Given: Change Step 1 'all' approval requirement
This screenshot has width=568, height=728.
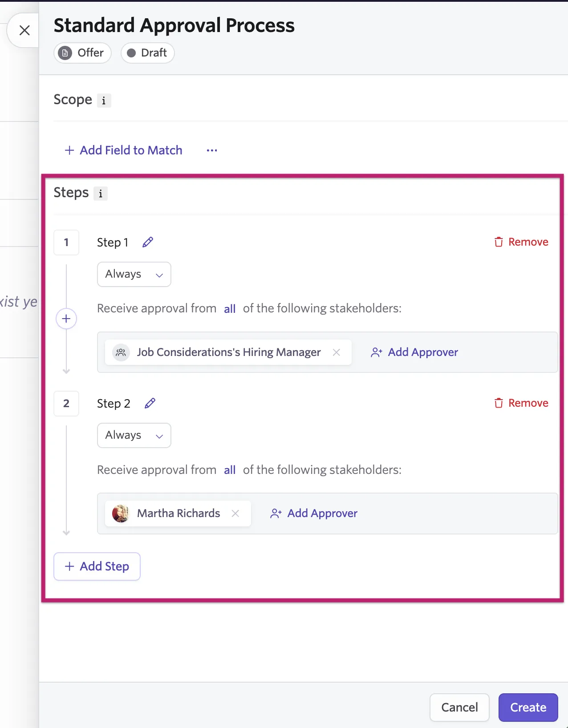Looking at the screenshot, I should tap(230, 309).
